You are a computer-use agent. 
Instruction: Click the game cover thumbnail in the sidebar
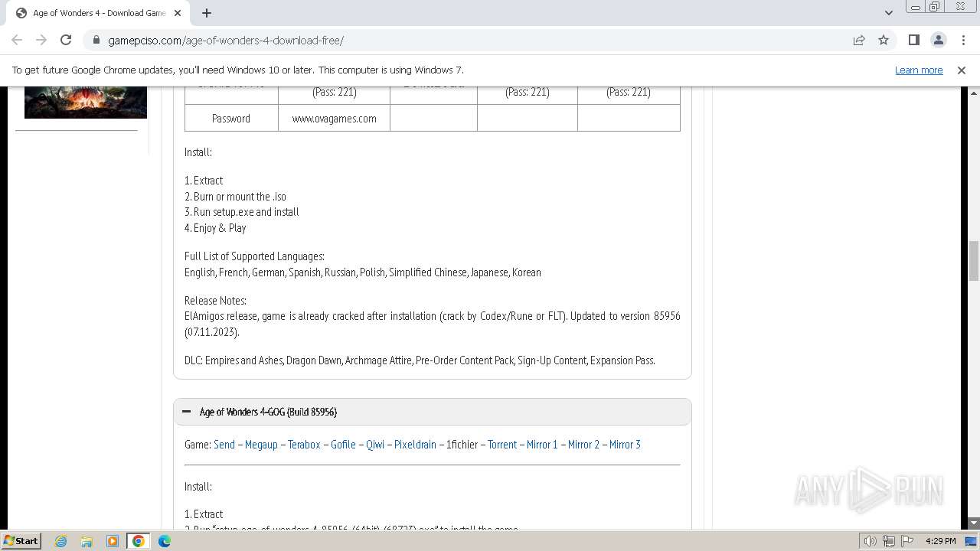[86, 103]
